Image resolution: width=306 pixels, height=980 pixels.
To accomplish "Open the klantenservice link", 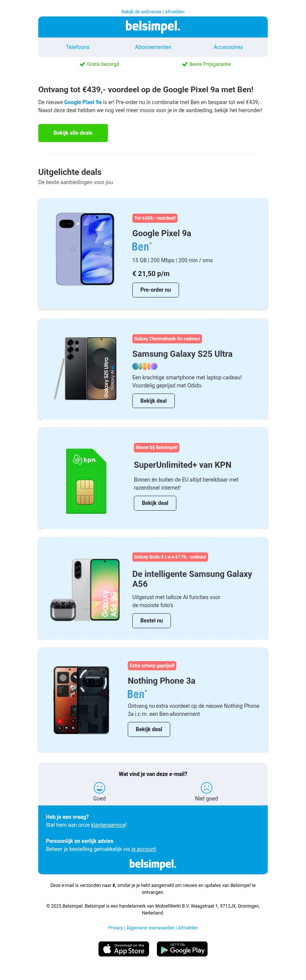I will [108, 825].
